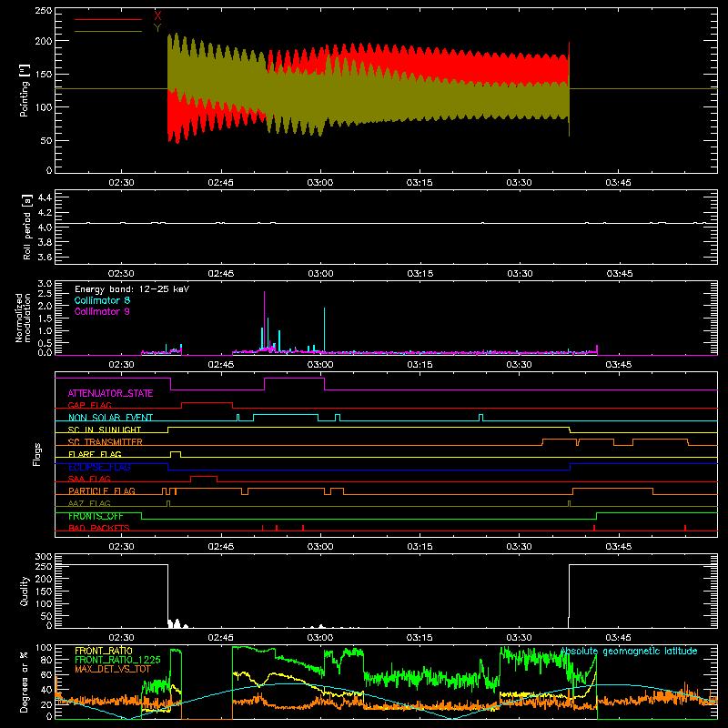Click the '03:30' tick under the modulation plot
This screenshot has width=728, height=728.
(519, 365)
